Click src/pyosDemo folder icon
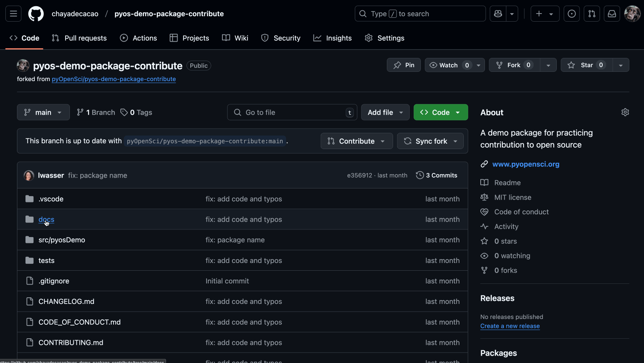644x363 pixels. (29, 240)
